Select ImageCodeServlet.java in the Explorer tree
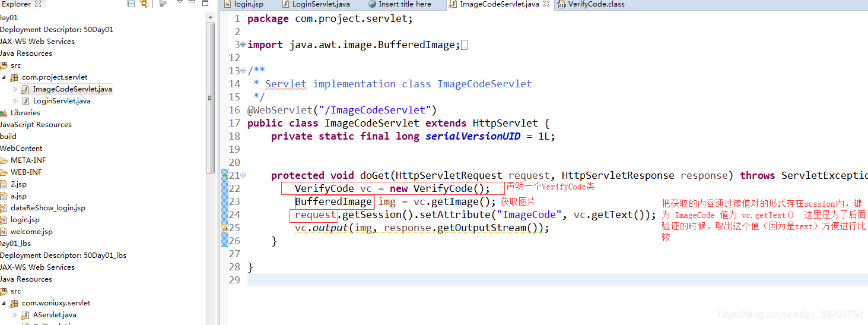 tap(72, 89)
